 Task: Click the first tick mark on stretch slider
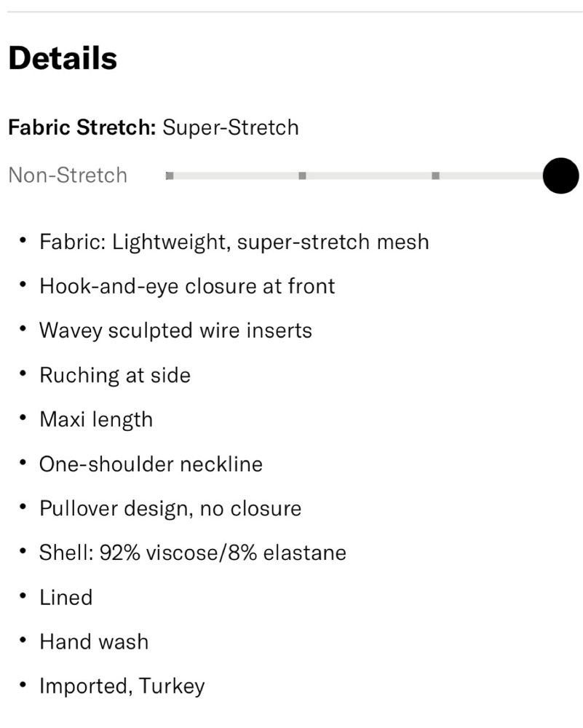click(170, 175)
